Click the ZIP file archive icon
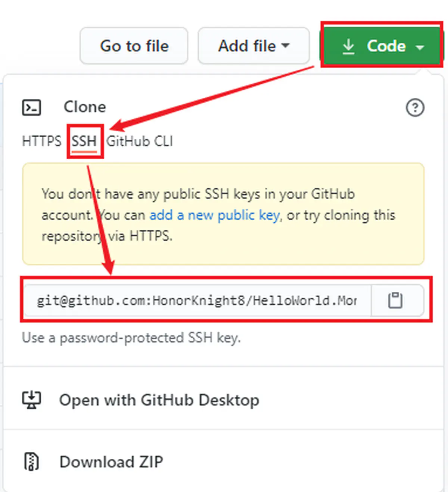448x492 pixels. [x=31, y=461]
